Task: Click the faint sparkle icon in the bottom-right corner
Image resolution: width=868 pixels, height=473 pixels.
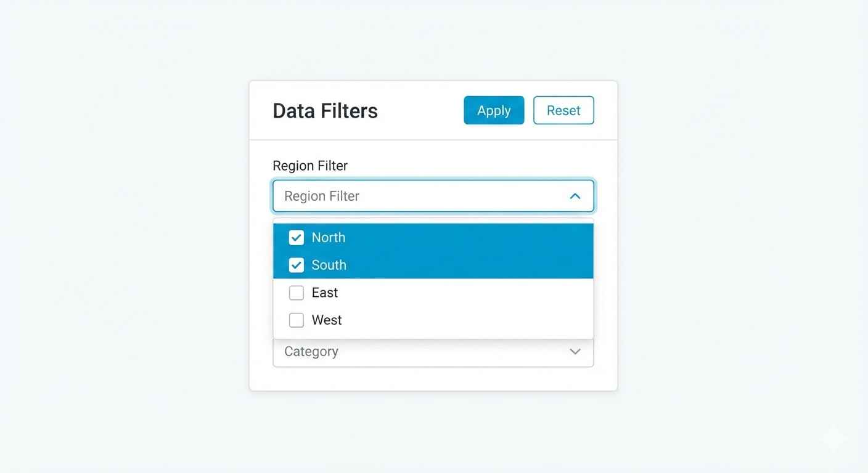Action: (835, 438)
